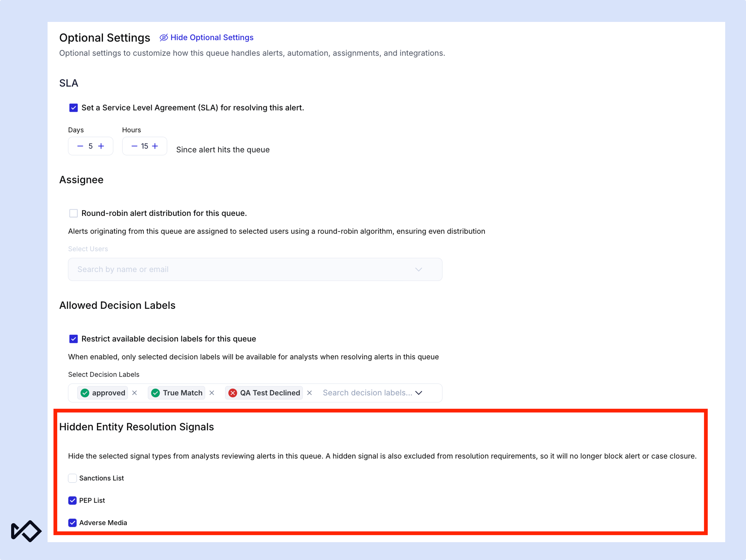Decrease Days with the minus button

pos(80,146)
